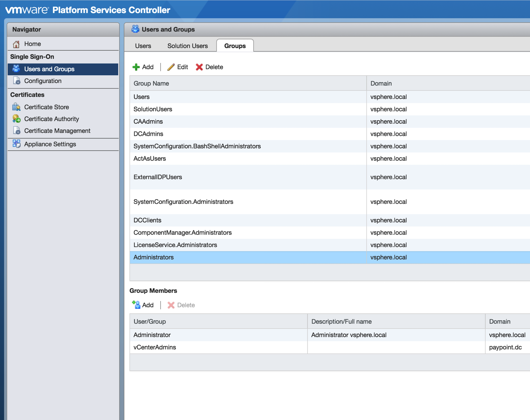Select the vCenterAdmins member row

click(x=154, y=347)
